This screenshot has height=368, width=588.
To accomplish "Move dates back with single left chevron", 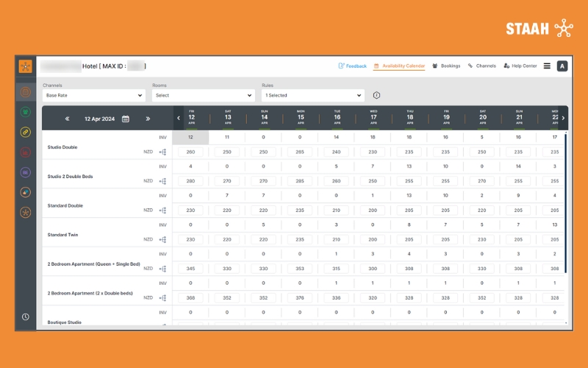I will tap(179, 118).
